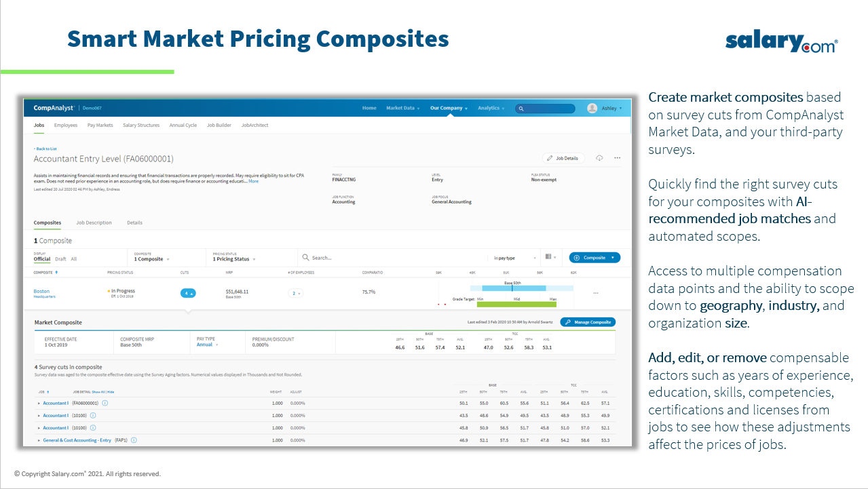The width and height of the screenshot is (868, 489).
Task: Click Ashley's user avatar icon
Action: point(592,109)
